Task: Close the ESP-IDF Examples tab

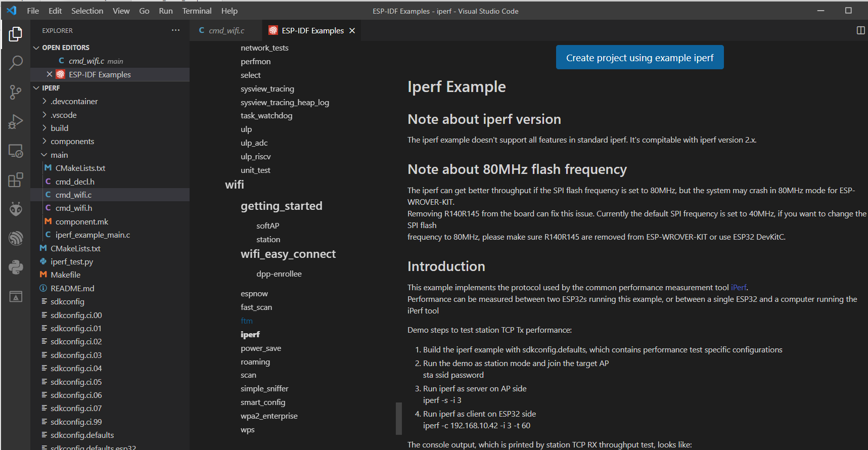Action: coord(352,30)
